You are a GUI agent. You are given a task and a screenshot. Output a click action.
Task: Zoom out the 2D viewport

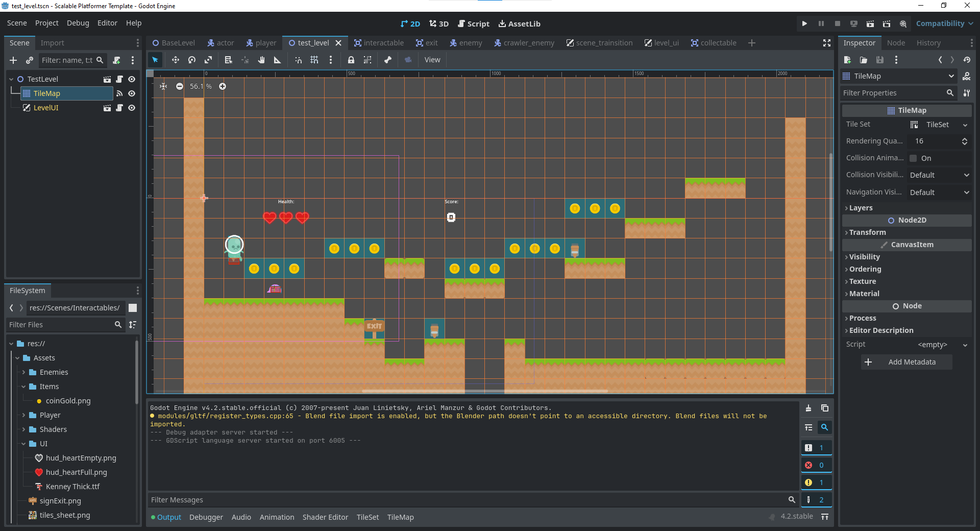click(x=180, y=86)
